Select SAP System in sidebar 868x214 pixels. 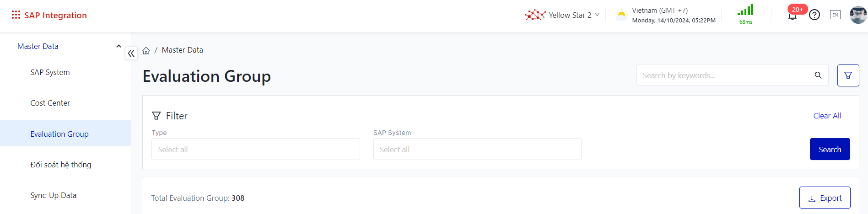click(x=50, y=72)
